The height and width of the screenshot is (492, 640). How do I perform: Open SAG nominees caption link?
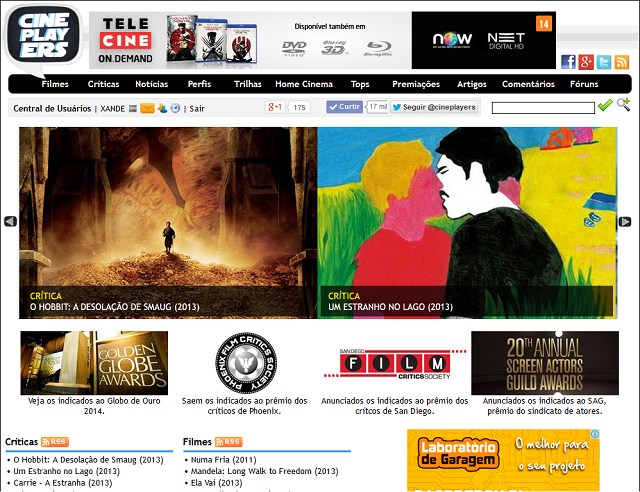(545, 406)
